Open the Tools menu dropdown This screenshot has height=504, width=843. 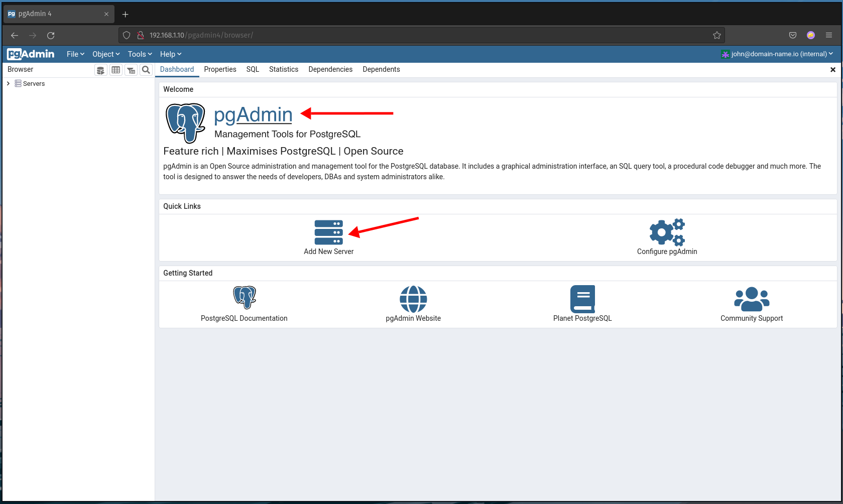coord(140,54)
